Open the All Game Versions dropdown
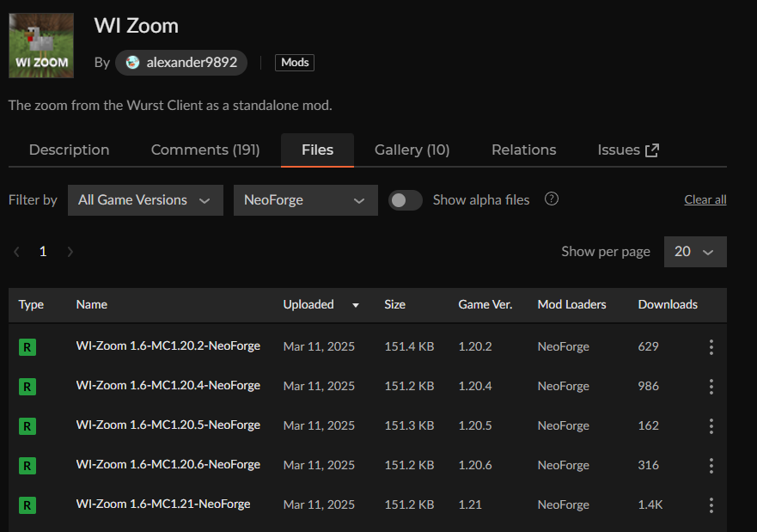The image size is (757, 532). click(x=145, y=200)
